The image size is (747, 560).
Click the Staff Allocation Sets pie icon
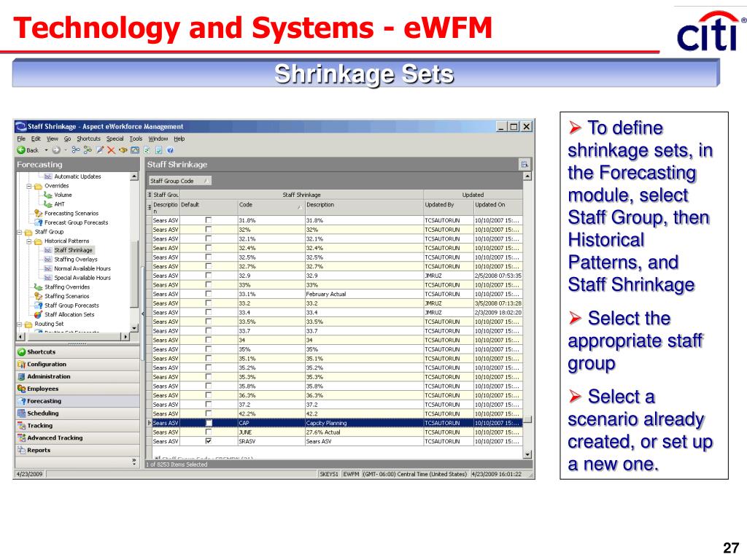(x=38, y=315)
